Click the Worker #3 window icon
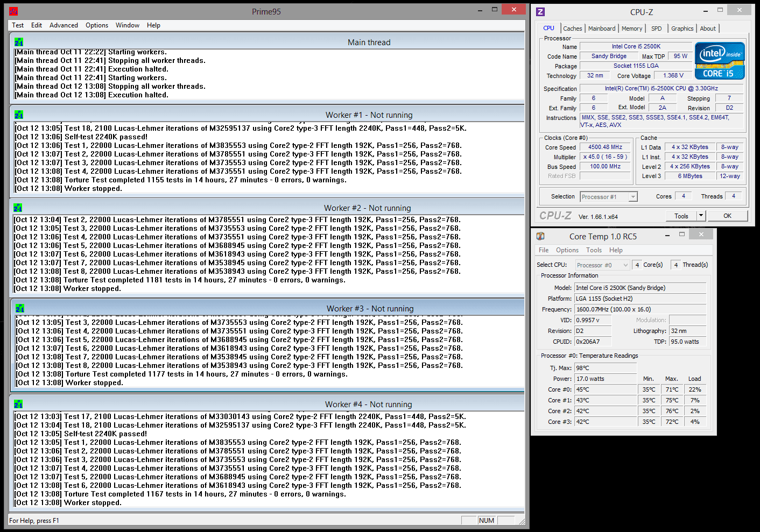Screen dimensions: 760x532 point(20,308)
